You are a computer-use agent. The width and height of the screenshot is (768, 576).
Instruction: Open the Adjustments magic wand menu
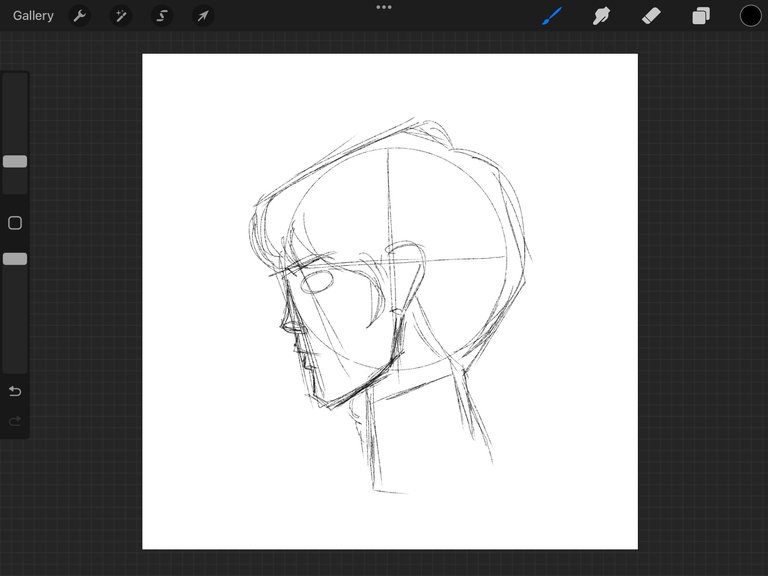pos(120,16)
